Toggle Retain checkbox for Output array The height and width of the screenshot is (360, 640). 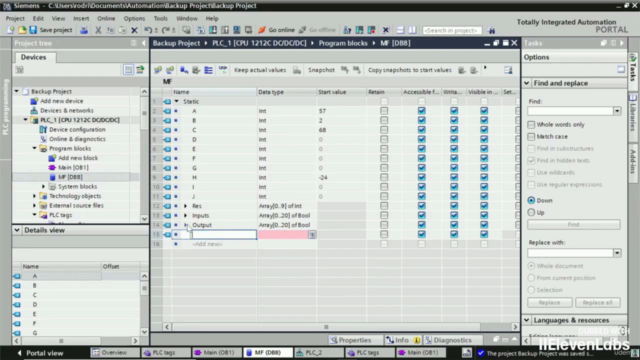click(x=384, y=225)
